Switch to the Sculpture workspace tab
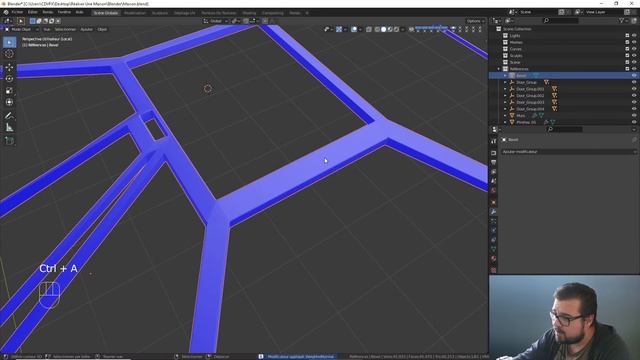The height and width of the screenshot is (360, 640). tap(160, 13)
